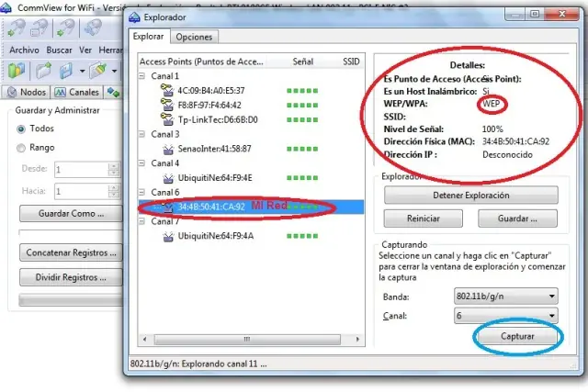Collapse the Canal 1 tree node
This screenshot has width=588, height=392.
(141, 75)
